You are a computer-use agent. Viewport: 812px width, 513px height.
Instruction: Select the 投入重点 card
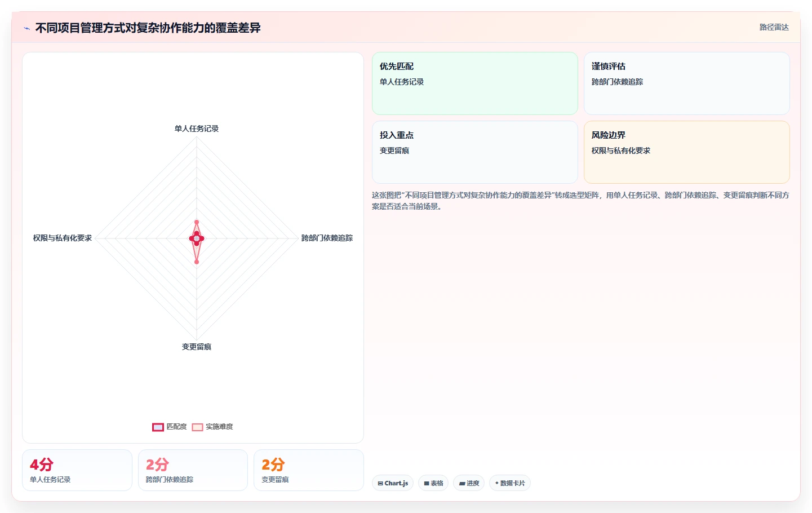[475, 152]
